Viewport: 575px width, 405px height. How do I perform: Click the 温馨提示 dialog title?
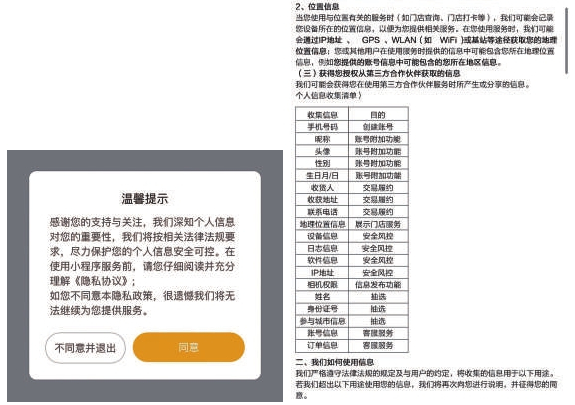145,198
